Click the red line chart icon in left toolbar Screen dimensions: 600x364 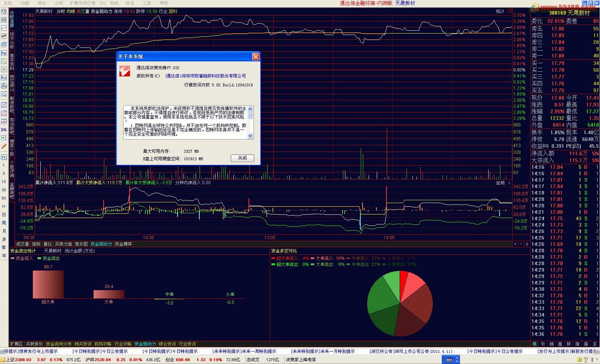4,28
